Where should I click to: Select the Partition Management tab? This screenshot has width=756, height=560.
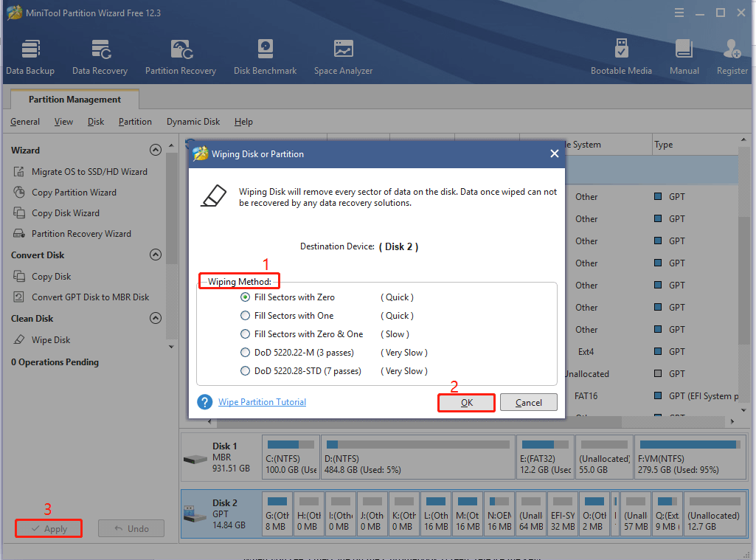tap(74, 100)
